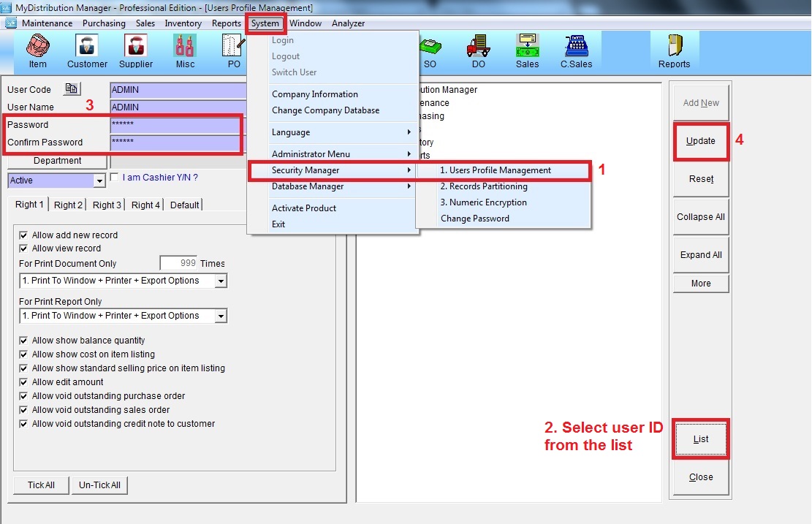Image resolution: width=812 pixels, height=524 pixels.
Task: Click into the Password field
Action: [175, 125]
